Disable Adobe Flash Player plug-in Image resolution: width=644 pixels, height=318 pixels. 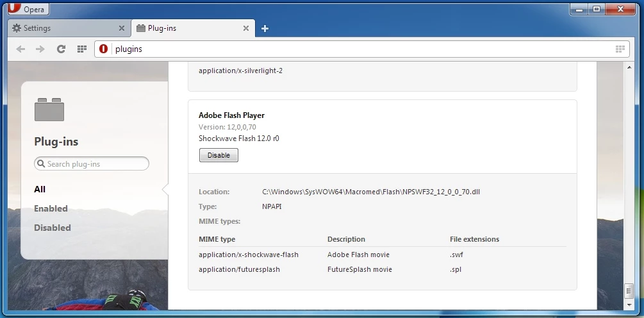tap(219, 155)
